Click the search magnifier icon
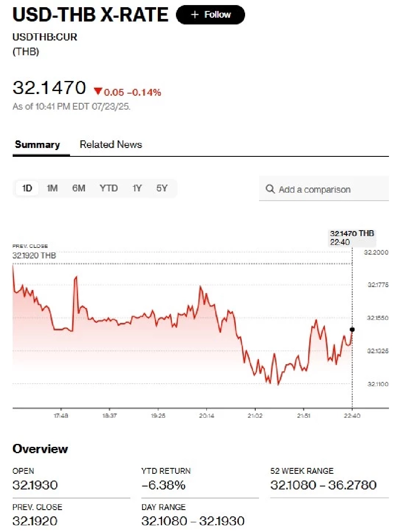 (x=270, y=189)
